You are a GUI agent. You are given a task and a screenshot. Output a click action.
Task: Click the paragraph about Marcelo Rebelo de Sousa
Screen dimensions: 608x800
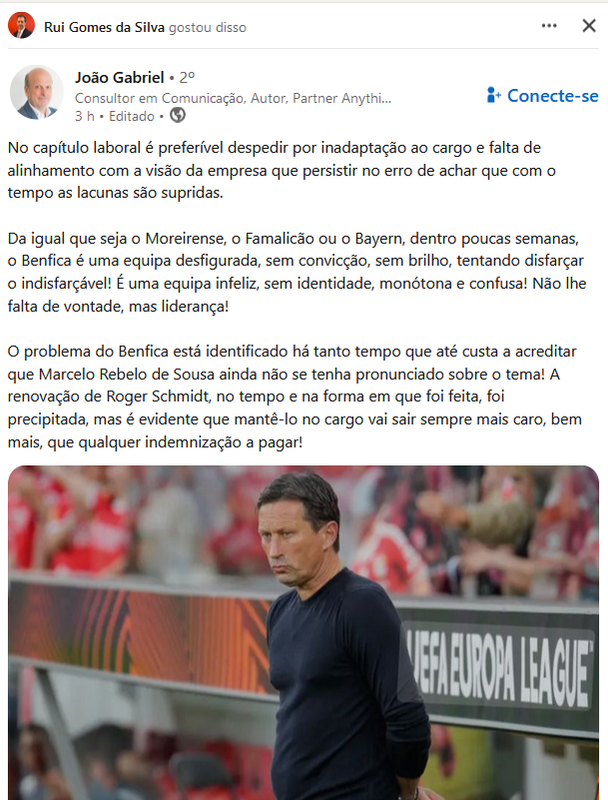295,396
